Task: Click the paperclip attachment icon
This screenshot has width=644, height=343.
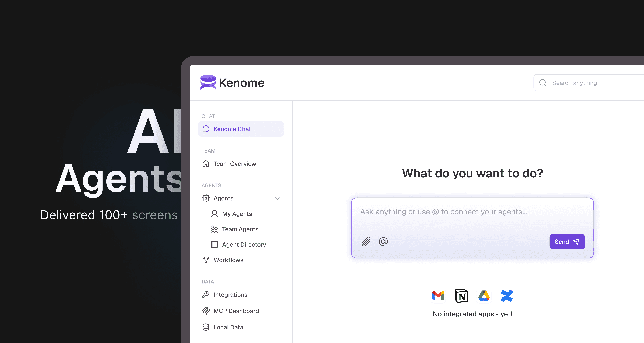Action: [366, 242]
